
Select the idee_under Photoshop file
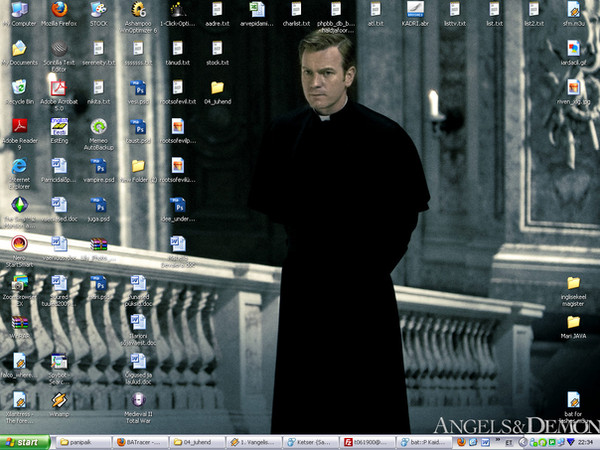tap(178, 205)
